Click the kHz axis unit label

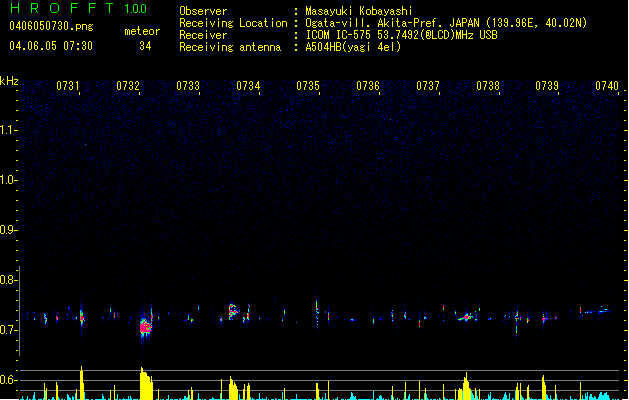click(x=9, y=81)
